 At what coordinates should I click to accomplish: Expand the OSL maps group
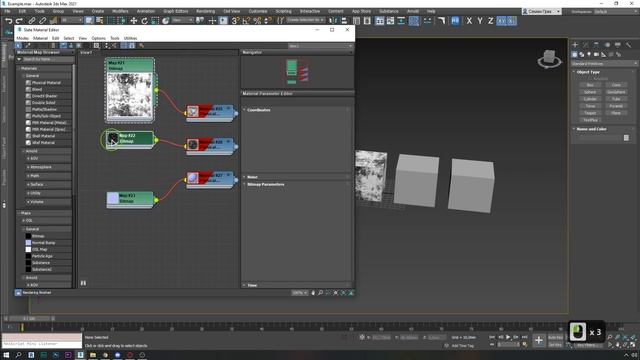click(x=28, y=220)
